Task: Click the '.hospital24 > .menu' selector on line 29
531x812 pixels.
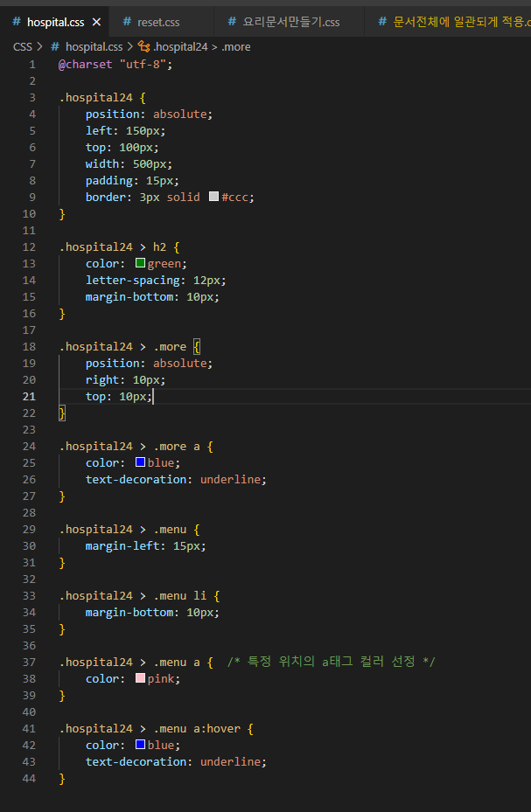Action: 122,530
